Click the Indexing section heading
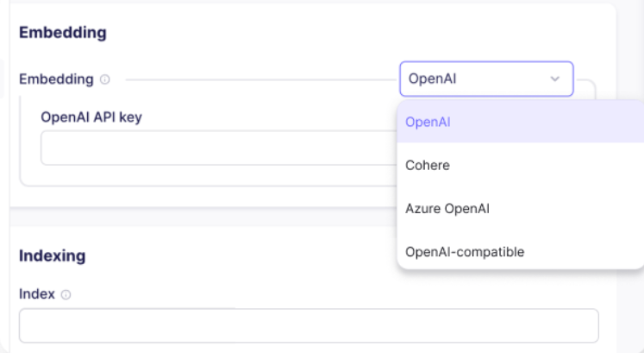The height and width of the screenshot is (353, 644). click(x=53, y=255)
